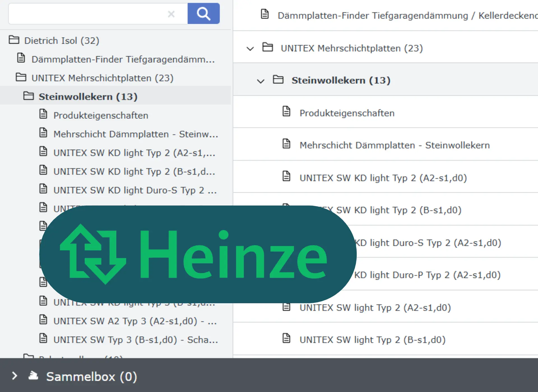Select UNITEX SW Typ 3 (B-s1,d0) - Scha... in sidebar
Screen dimensions: 538x392
coord(136,340)
